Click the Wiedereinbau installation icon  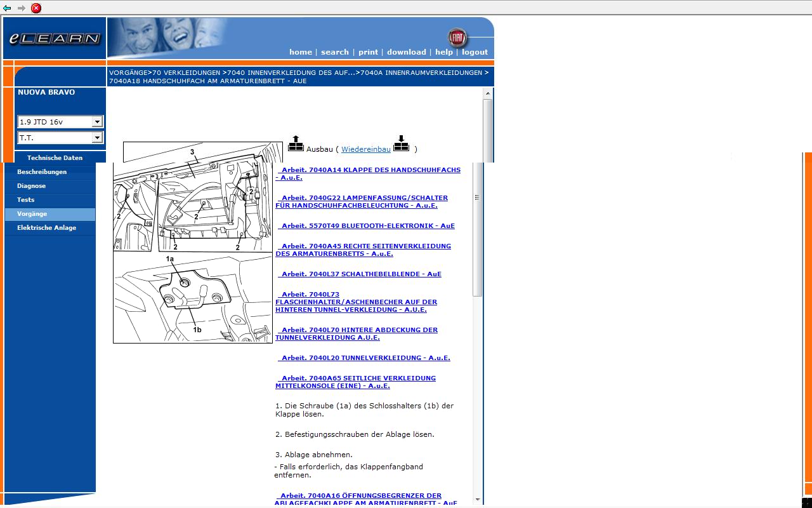pos(401,144)
